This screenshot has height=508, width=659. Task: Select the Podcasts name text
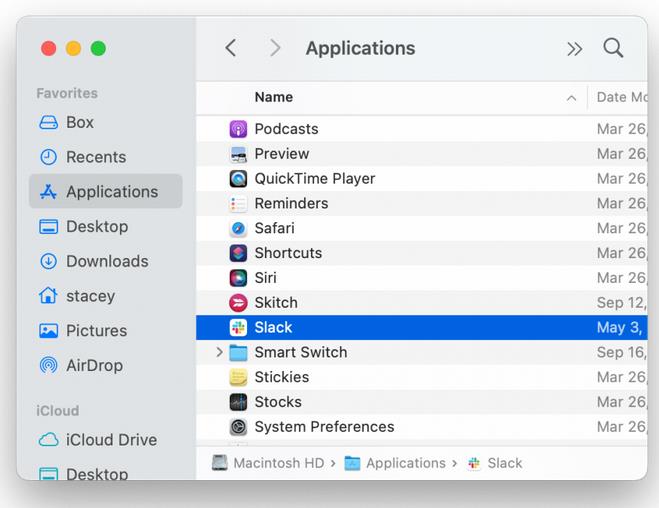coord(286,129)
